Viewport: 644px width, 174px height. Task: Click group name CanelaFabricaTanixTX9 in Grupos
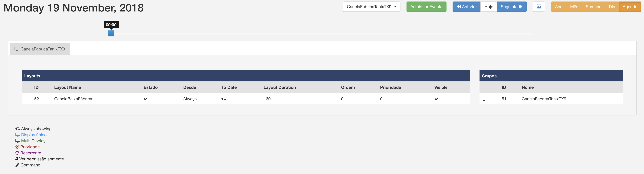coord(544,99)
